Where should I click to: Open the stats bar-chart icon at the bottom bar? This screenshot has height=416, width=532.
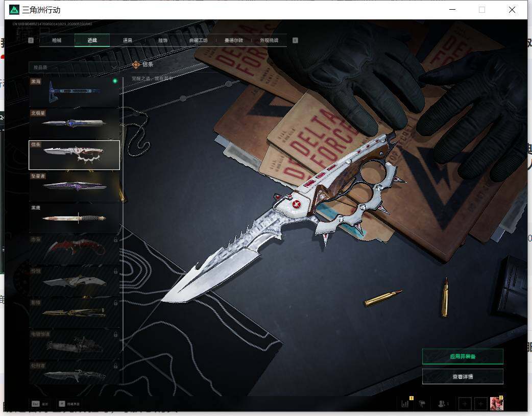(x=405, y=403)
